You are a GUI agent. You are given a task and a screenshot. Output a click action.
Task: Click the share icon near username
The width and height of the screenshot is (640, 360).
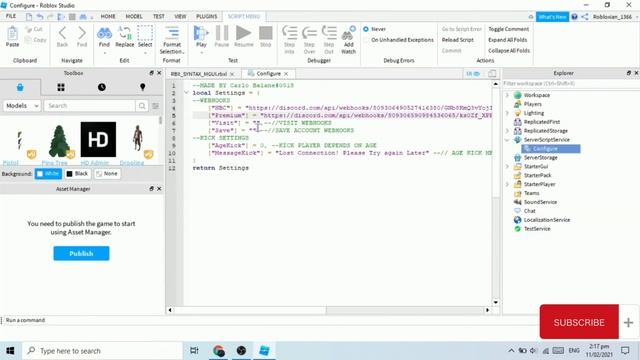585,17
